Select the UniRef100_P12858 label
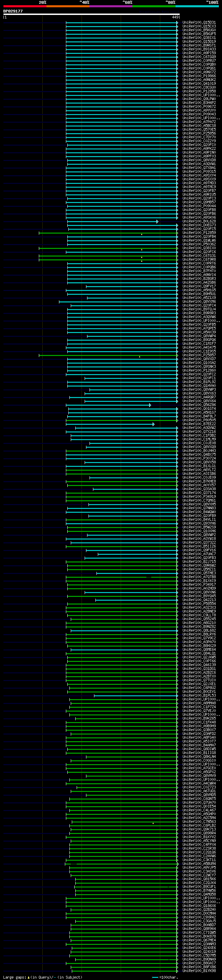The height and width of the screenshot is (980, 222). click(x=199, y=91)
